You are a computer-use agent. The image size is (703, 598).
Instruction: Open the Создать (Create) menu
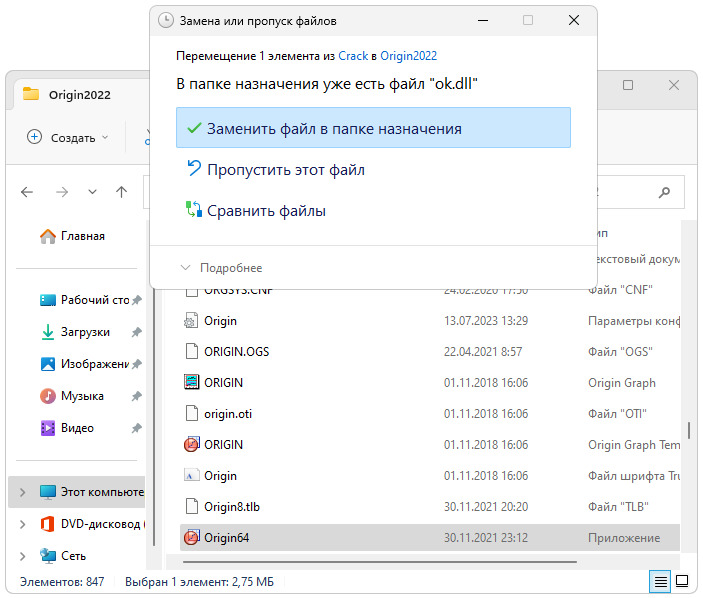click(x=68, y=137)
